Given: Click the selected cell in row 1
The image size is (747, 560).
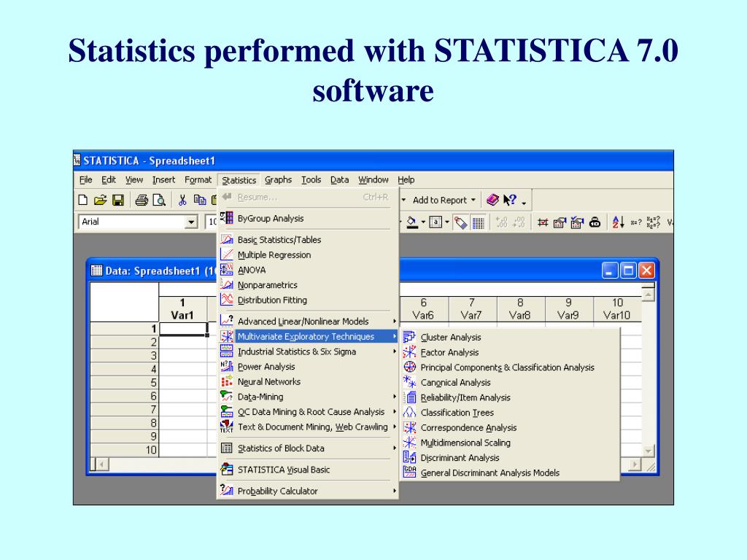Looking at the screenshot, I should (x=183, y=329).
